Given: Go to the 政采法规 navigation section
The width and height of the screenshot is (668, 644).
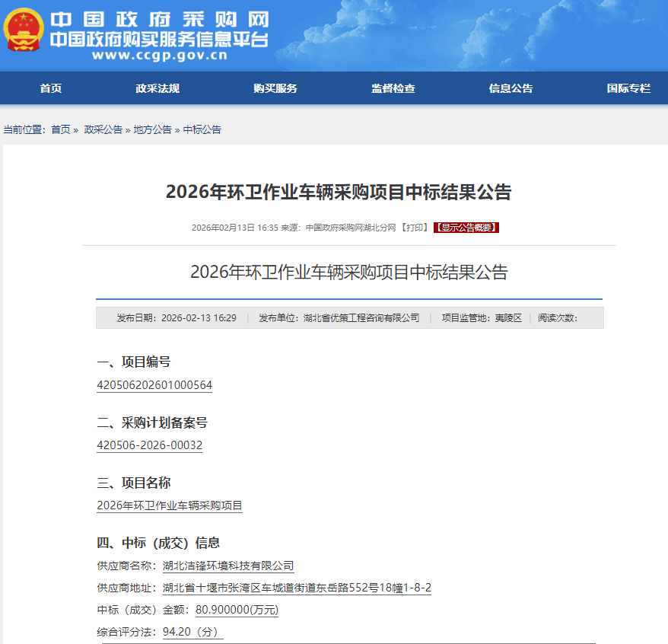Looking at the screenshot, I should pos(157,88).
